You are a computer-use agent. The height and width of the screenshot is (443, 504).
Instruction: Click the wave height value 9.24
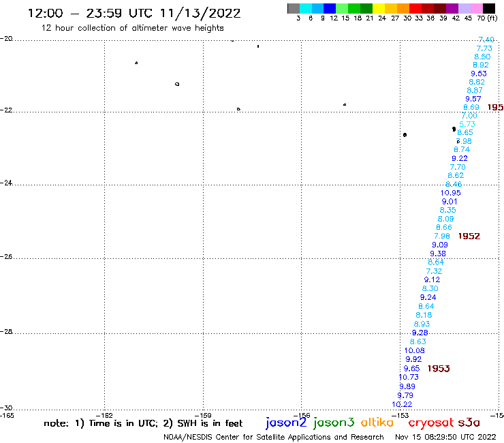[x=428, y=298]
